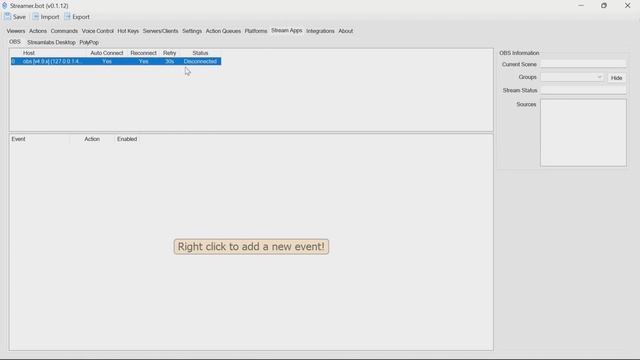Screen dimensions: 640x360
Task: Switch to Streamlabs Desktop sub-tab
Action: 51,42
